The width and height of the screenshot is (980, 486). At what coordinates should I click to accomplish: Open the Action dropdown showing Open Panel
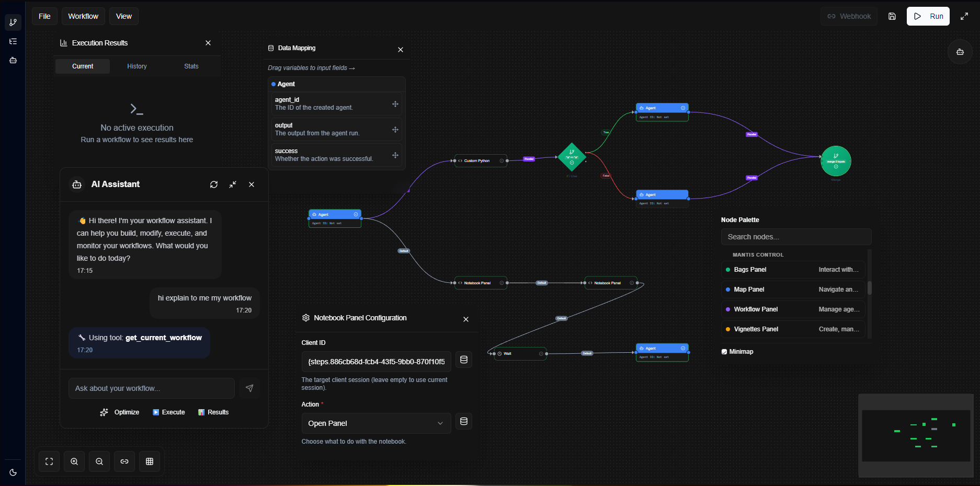[x=375, y=423]
